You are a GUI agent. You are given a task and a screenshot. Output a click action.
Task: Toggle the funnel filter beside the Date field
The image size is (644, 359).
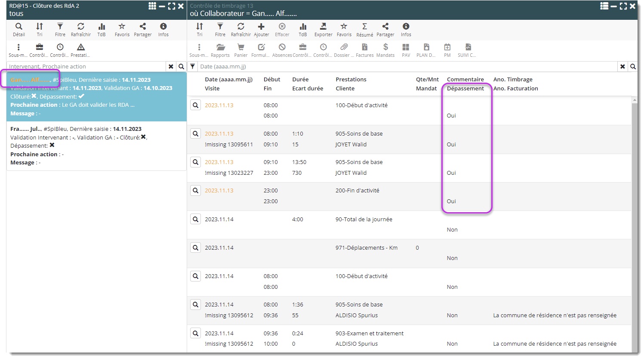pyautogui.click(x=193, y=67)
